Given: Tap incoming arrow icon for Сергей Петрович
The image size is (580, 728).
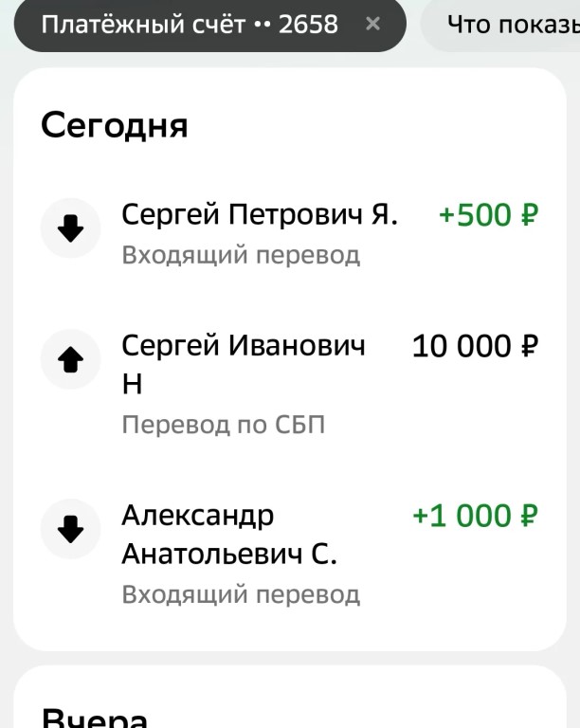Looking at the screenshot, I should coord(70,227).
